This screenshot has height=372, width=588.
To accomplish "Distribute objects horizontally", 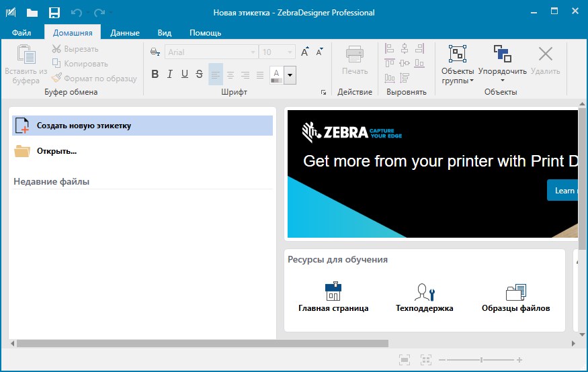I will (390, 78).
